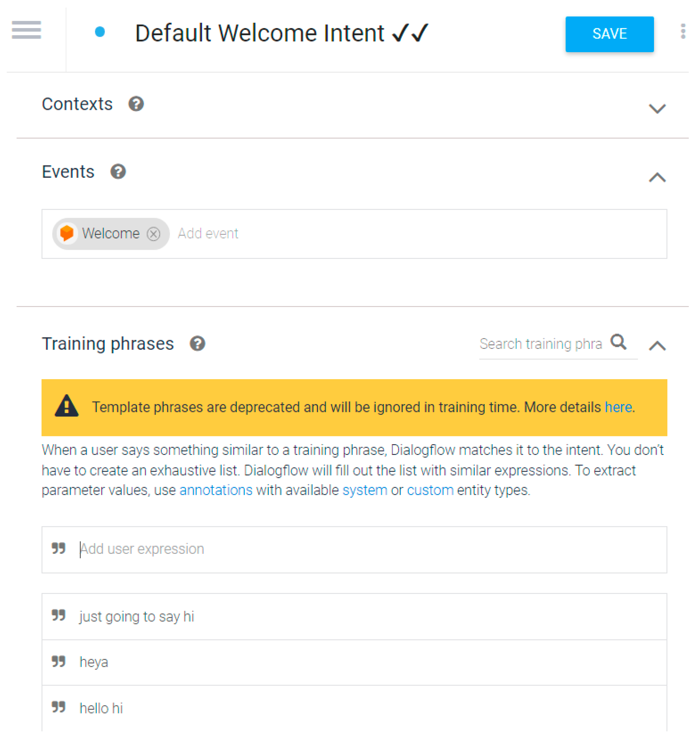The image size is (700, 742).
Task: Remove the Welcome event chip
Action: pos(153,234)
